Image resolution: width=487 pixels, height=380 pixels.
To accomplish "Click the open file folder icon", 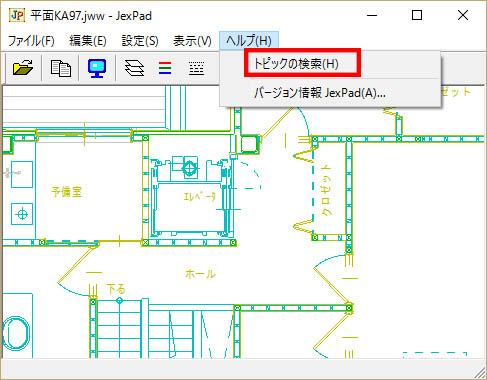I will [23, 68].
